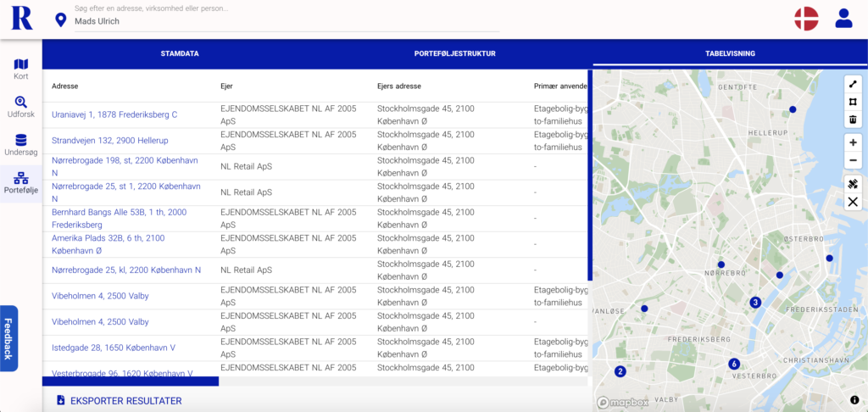Switch to the Stamdata tab
The height and width of the screenshot is (412, 868).
point(180,53)
